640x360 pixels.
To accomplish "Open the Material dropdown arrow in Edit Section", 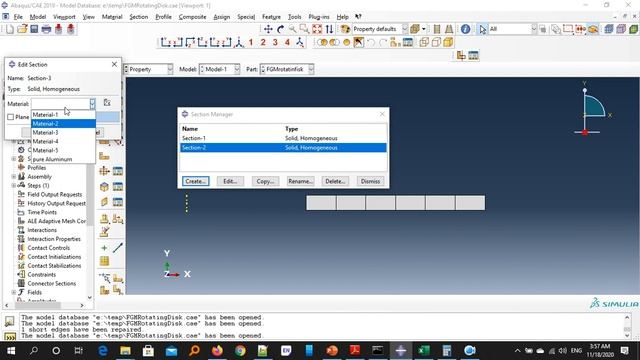I will tap(92, 103).
